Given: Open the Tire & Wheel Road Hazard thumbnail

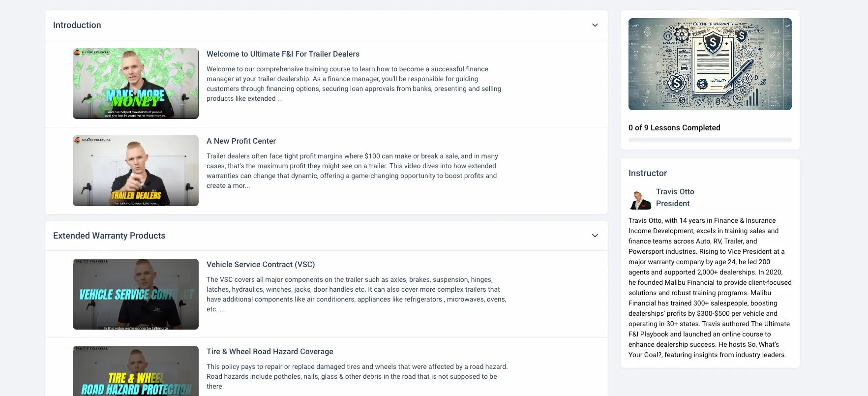Looking at the screenshot, I should [x=136, y=371].
